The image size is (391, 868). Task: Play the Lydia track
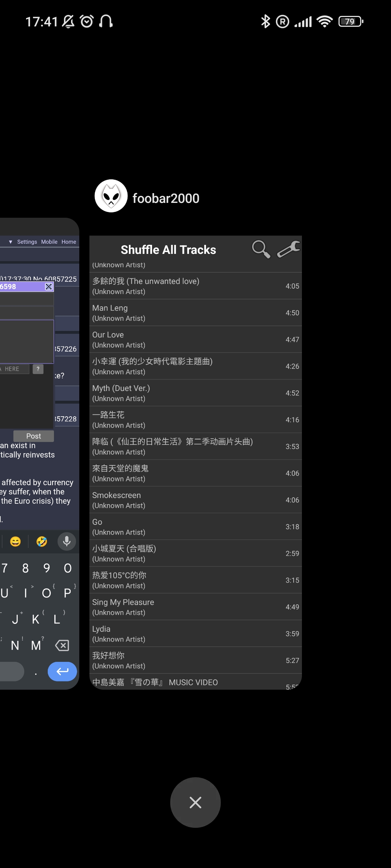click(x=195, y=634)
